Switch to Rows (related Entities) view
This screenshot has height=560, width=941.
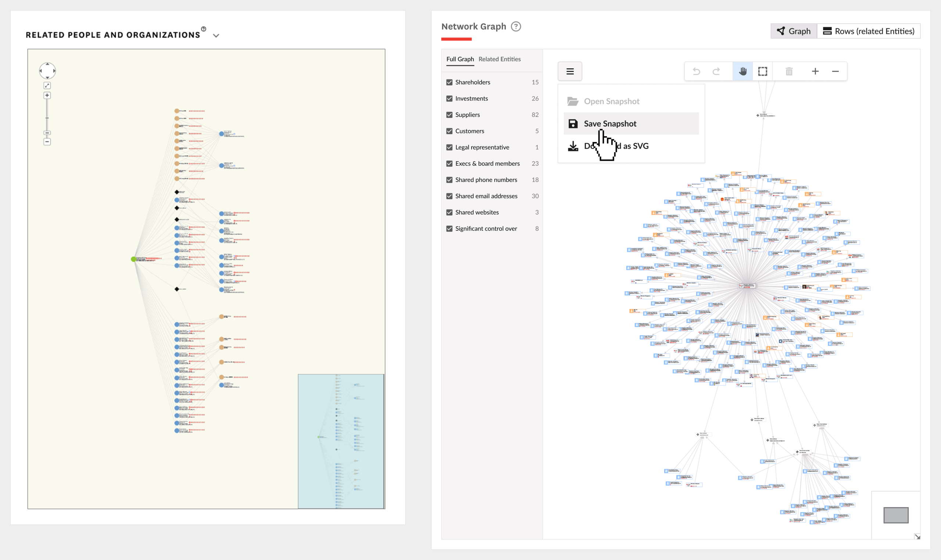tap(869, 31)
